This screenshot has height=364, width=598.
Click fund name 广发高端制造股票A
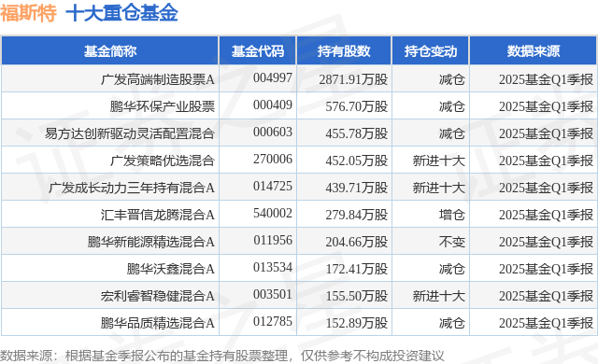(158, 79)
